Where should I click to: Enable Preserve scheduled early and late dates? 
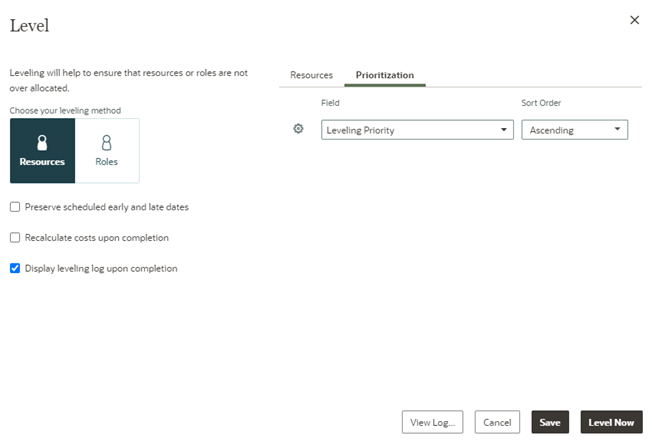click(x=15, y=207)
